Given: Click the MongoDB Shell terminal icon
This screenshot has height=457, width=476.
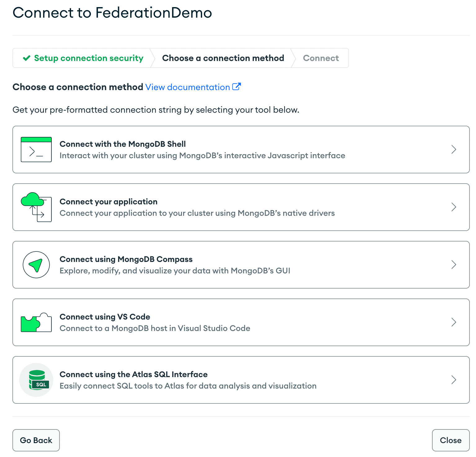Looking at the screenshot, I should coord(36,150).
